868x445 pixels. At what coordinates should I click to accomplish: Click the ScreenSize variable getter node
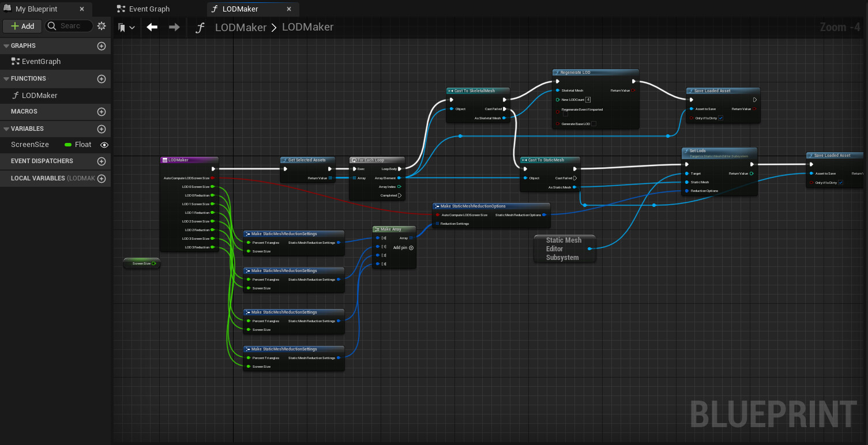[x=142, y=263]
